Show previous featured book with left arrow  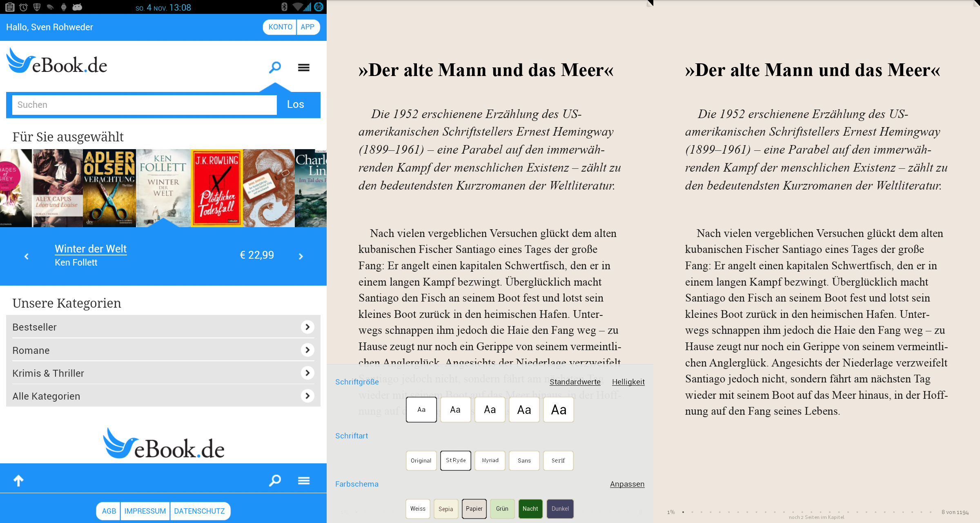click(27, 256)
